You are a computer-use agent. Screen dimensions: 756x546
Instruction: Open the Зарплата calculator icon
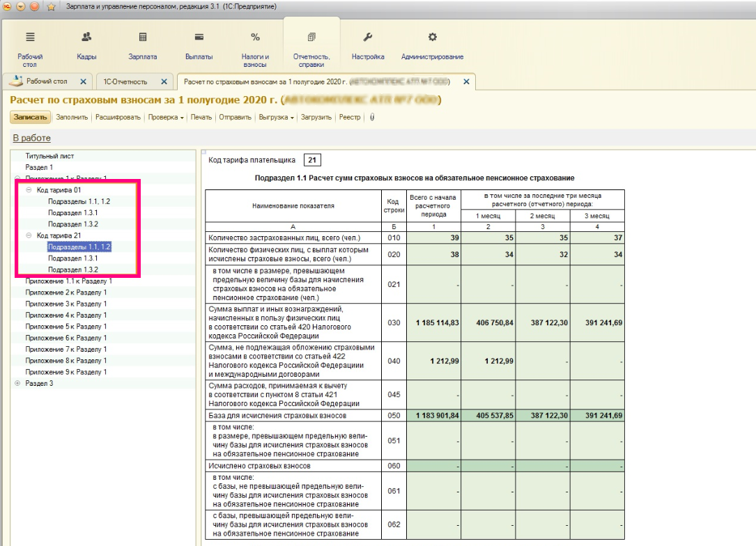[143, 38]
